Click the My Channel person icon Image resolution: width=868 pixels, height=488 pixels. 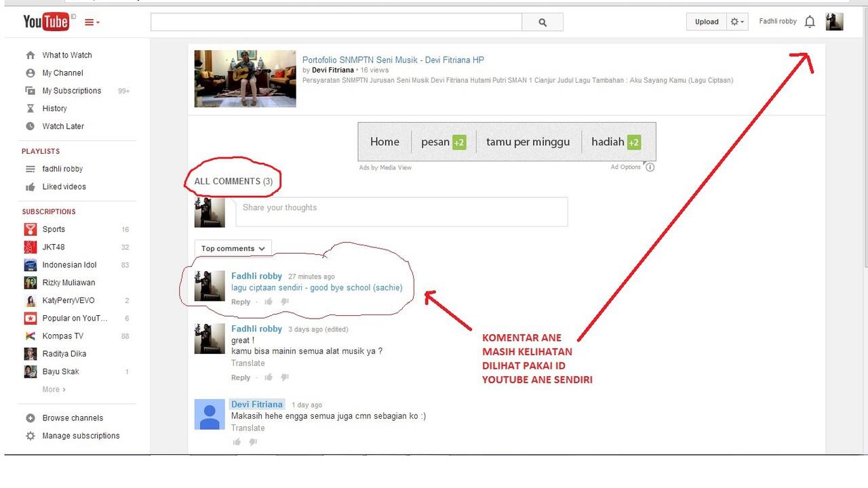[30, 73]
